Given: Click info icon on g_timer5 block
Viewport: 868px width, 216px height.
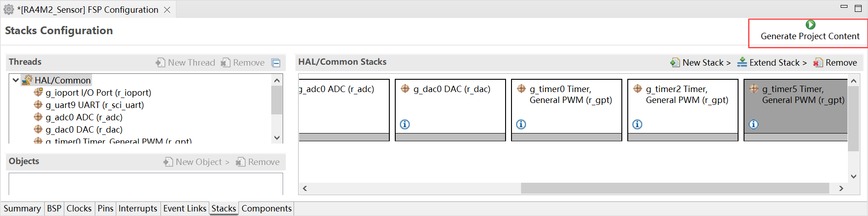Looking at the screenshot, I should 754,124.
